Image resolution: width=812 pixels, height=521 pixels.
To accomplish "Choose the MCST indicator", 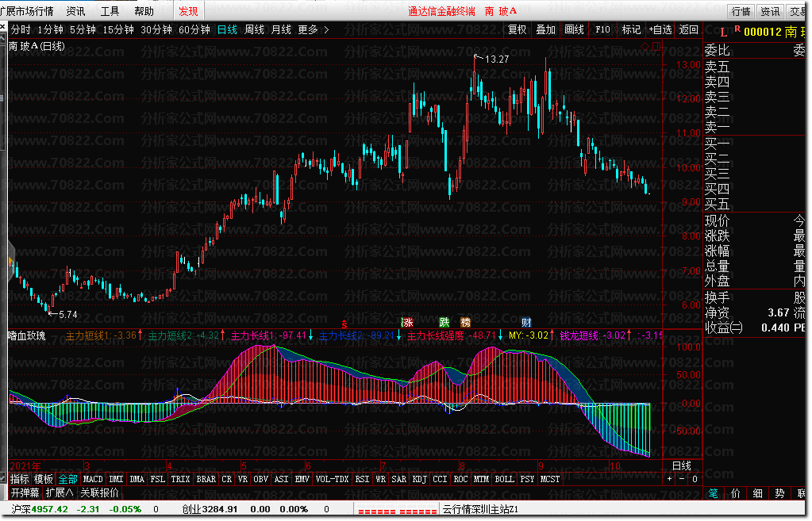I will click(550, 479).
